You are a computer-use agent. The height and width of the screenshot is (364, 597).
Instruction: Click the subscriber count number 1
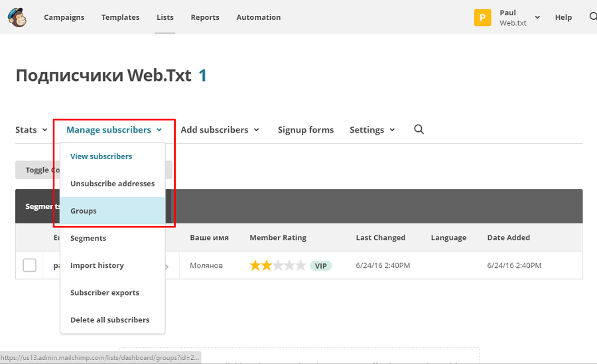click(x=202, y=76)
